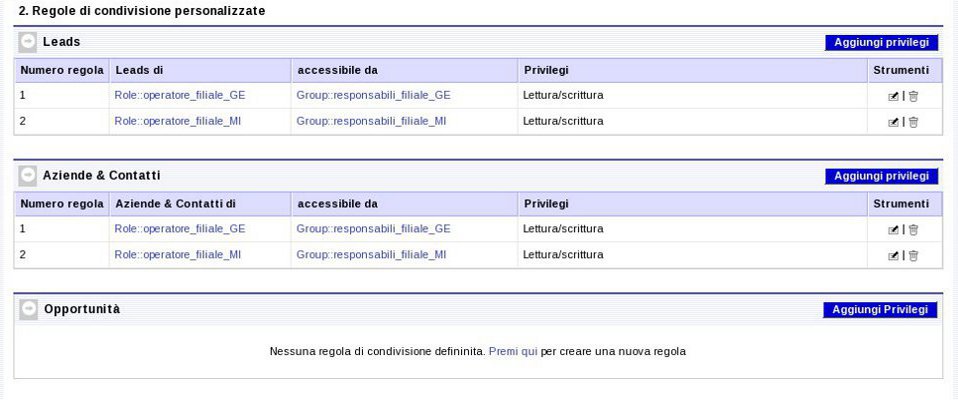The height and width of the screenshot is (400, 958).
Task: Edit Aziende & Contatti rule 1 pencil icon
Action: point(893,230)
